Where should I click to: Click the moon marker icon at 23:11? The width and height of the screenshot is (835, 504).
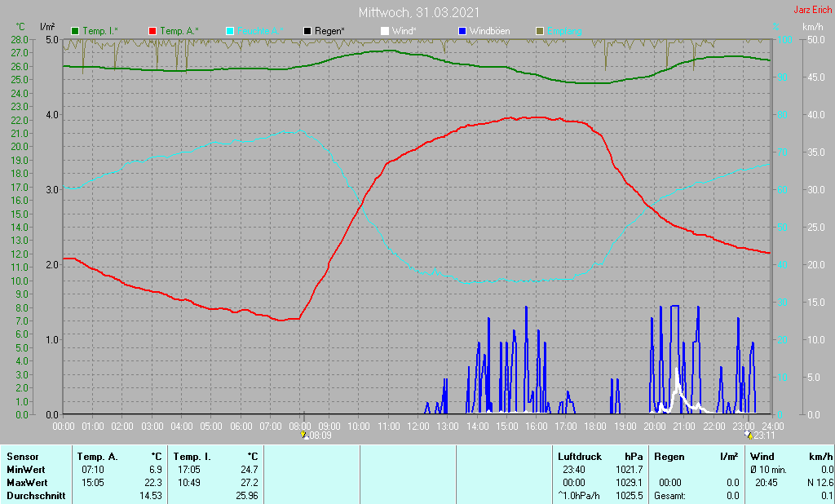point(749,435)
